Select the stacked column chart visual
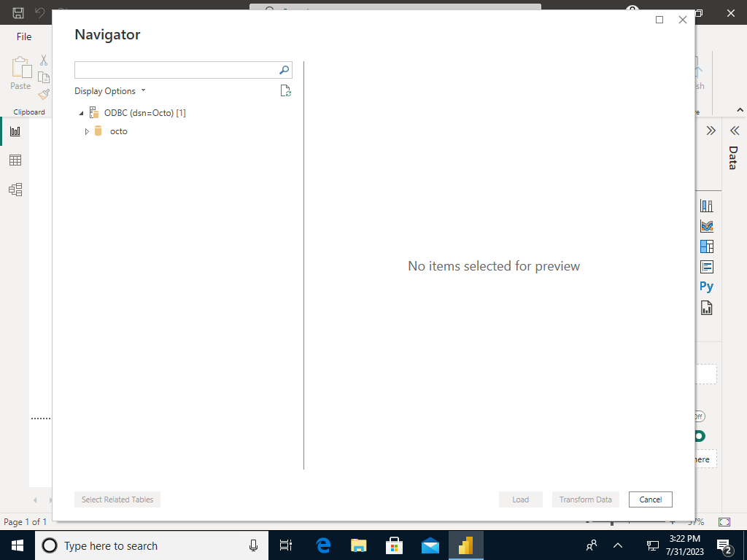Viewport: 747px width, 560px height. pos(707,205)
